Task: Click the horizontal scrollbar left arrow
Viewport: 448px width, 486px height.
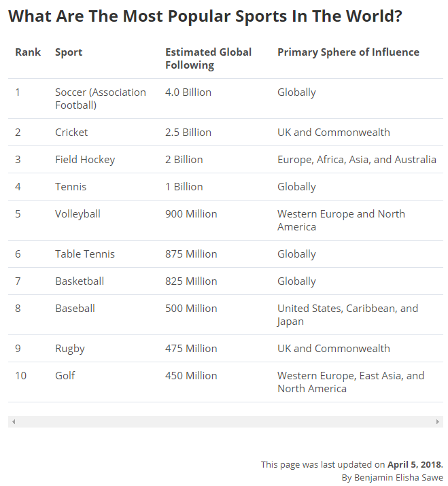Action: click(x=14, y=421)
